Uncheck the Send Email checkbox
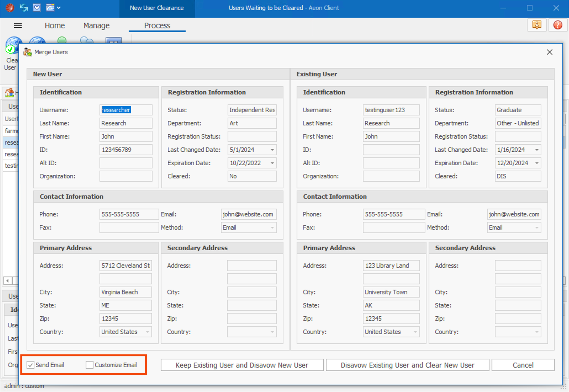The width and height of the screenshot is (569, 392). click(x=30, y=365)
